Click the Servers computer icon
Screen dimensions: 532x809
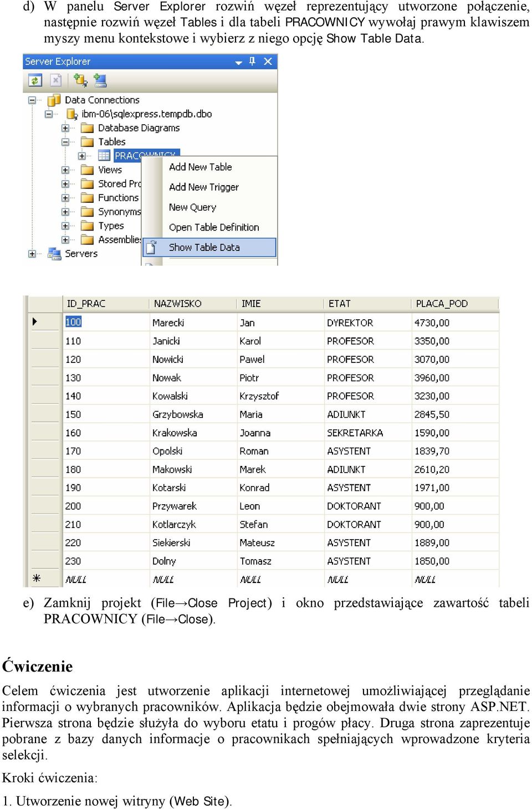click(54, 254)
